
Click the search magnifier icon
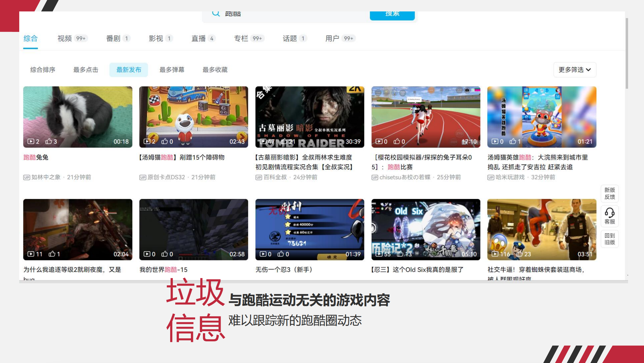tap(215, 13)
